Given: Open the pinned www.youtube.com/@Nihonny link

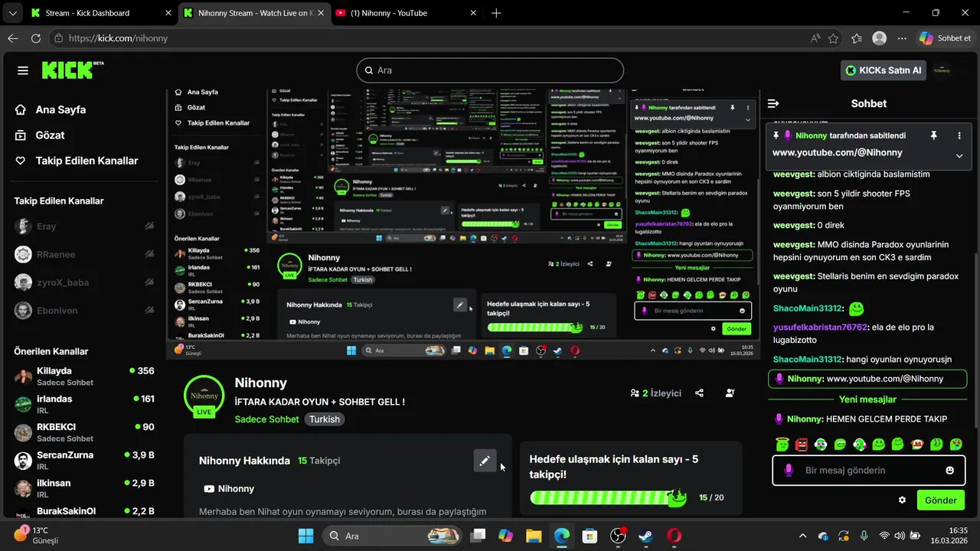Looking at the screenshot, I should pyautogui.click(x=837, y=152).
